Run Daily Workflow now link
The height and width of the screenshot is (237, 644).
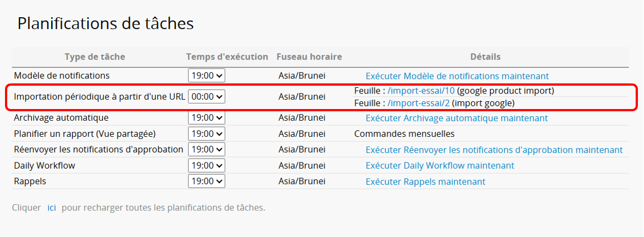[x=439, y=166]
